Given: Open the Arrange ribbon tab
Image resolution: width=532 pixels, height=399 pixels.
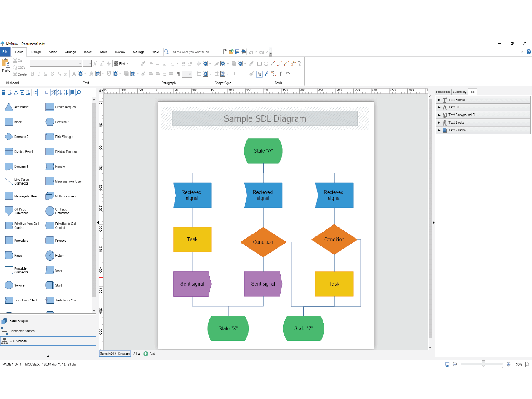Looking at the screenshot, I should [70, 52].
